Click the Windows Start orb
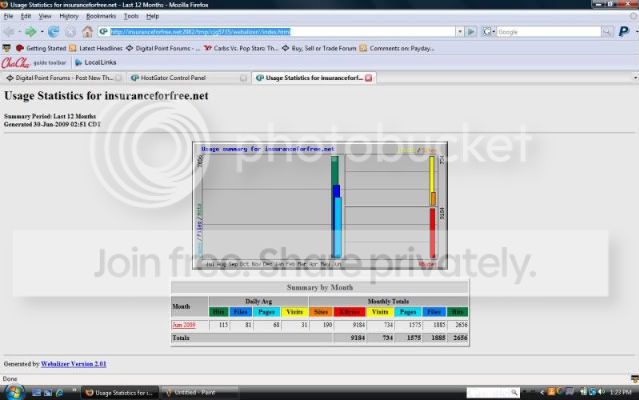639x400 pixels. pos(14,392)
